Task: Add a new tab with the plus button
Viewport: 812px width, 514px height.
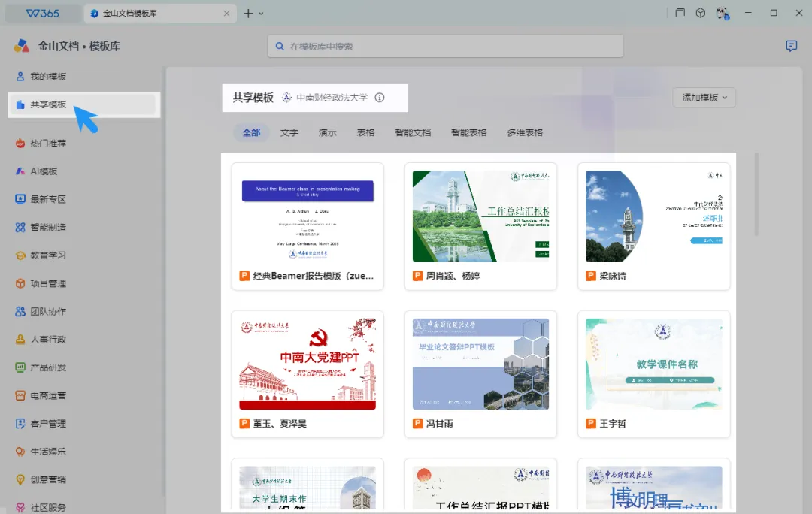Action: tap(248, 14)
